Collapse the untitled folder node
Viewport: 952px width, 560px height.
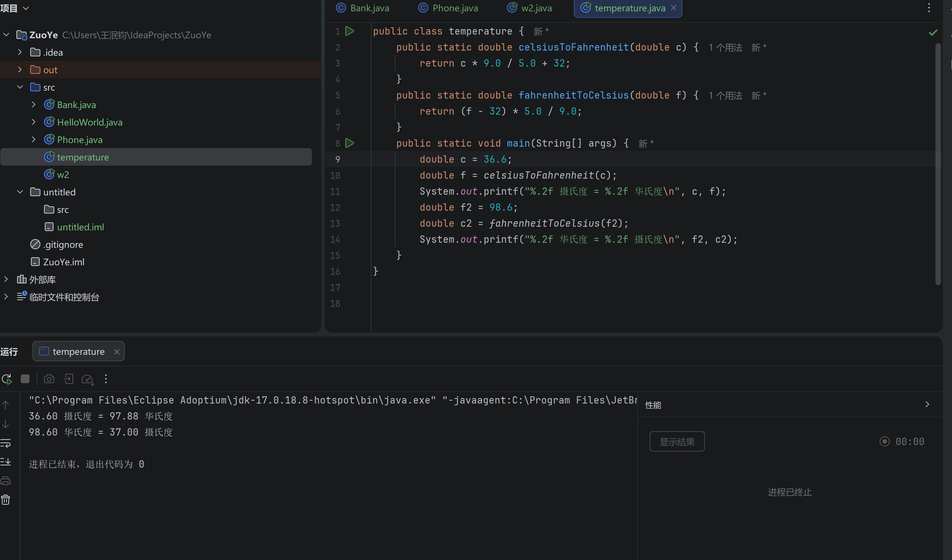pos(20,192)
